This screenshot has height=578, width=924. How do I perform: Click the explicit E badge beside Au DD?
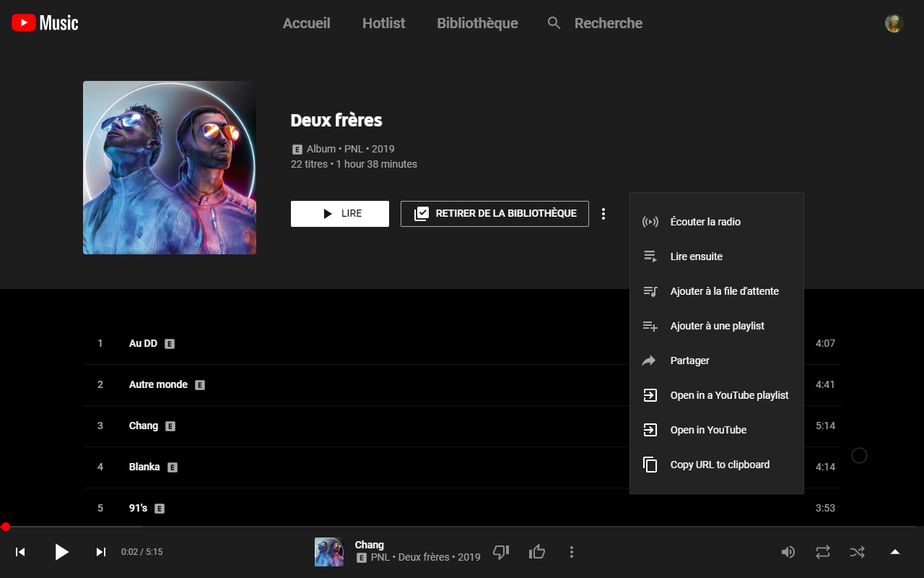coord(170,344)
